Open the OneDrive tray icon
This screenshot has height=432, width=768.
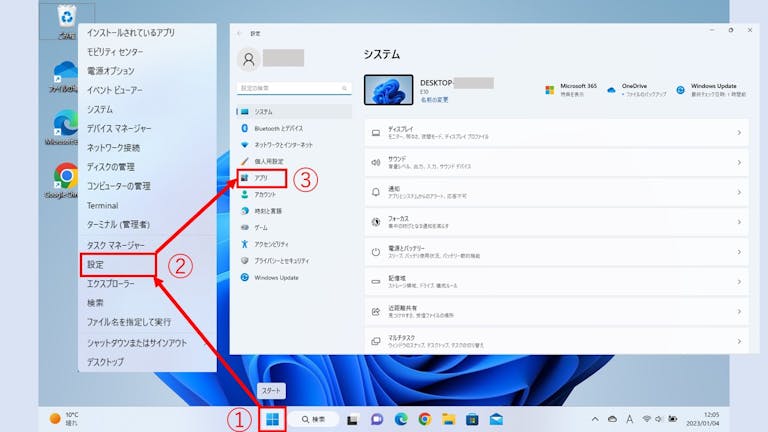pyautogui.click(x=612, y=419)
